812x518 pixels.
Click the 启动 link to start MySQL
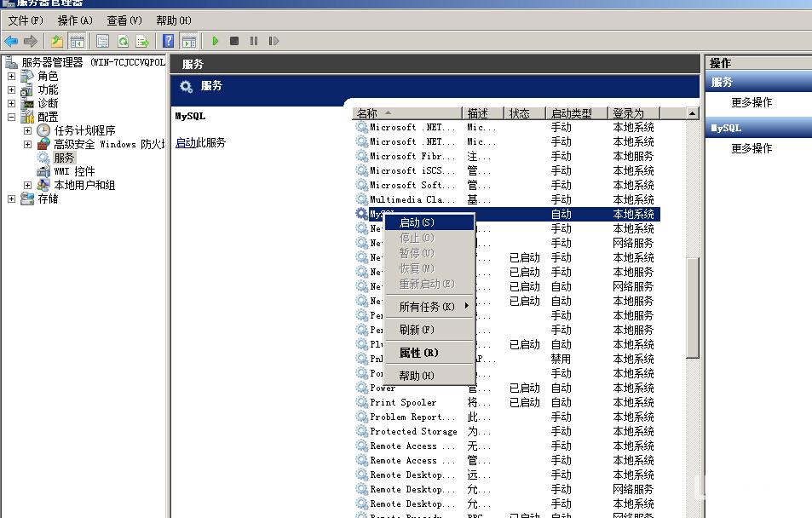pyautogui.click(x=185, y=142)
